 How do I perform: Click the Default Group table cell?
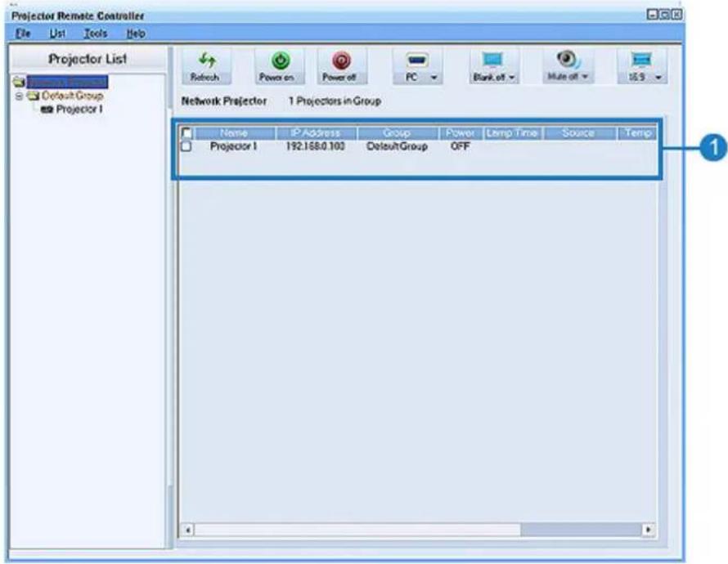[x=397, y=146]
